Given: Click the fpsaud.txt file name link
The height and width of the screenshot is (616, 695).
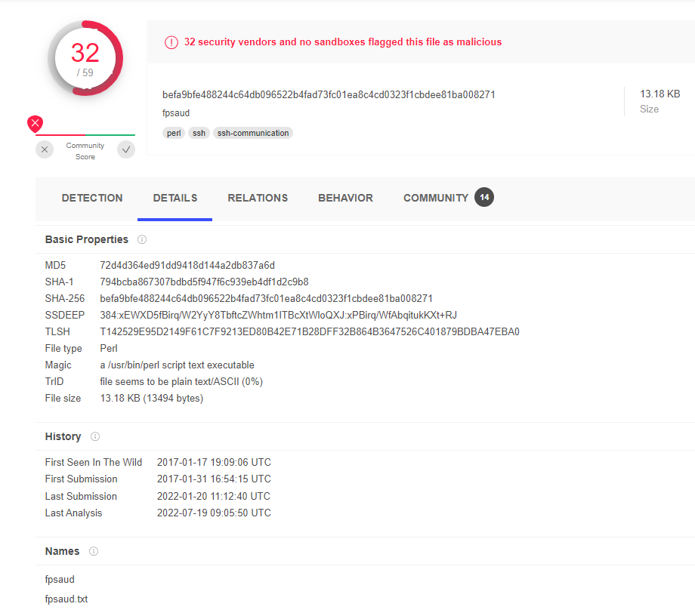Looking at the screenshot, I should pos(66,599).
